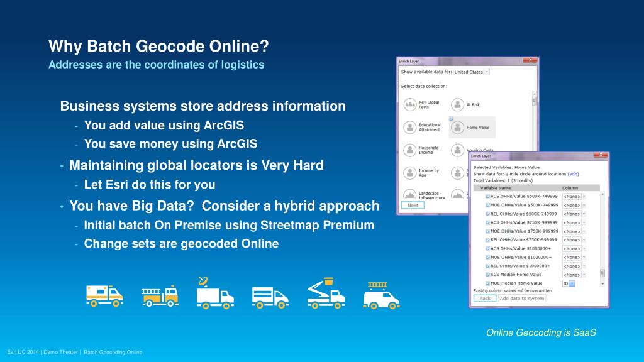
Task: Choose the Educational Attainment data collection
Action: [410, 128]
